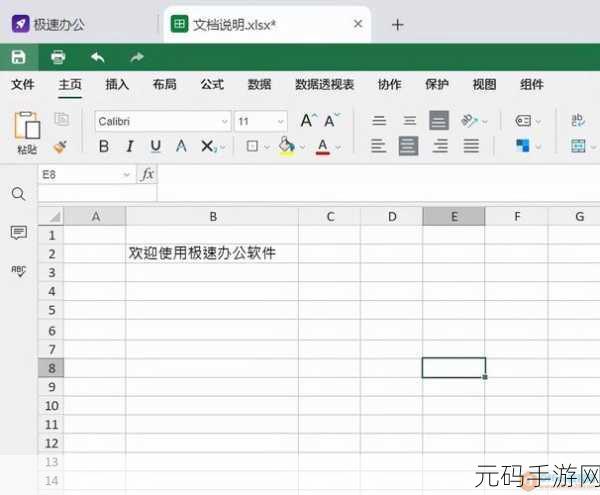Click the paste clipboard icon
Image resolution: width=600 pixels, height=495 pixels.
[x=27, y=125]
